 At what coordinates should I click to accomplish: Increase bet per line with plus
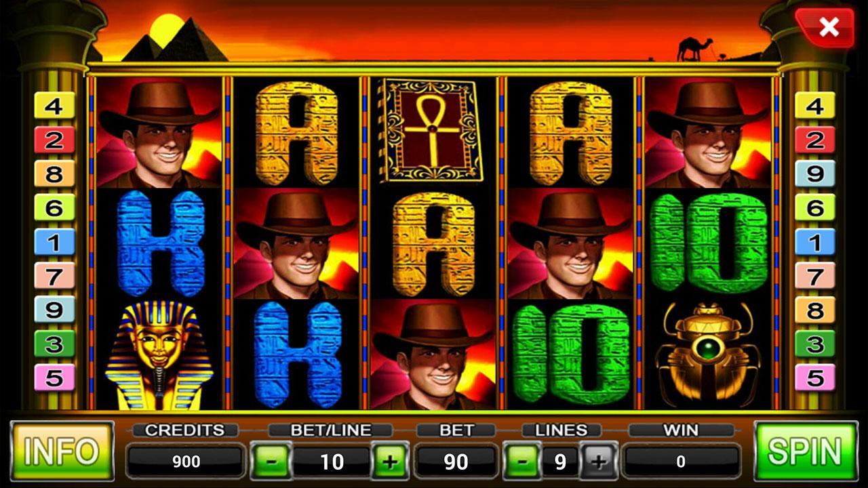pos(390,462)
